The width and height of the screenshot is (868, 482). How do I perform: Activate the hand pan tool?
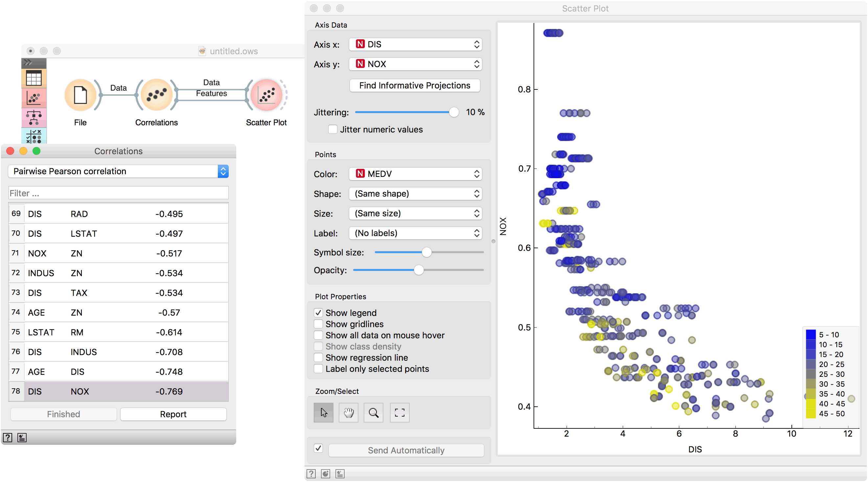348,412
